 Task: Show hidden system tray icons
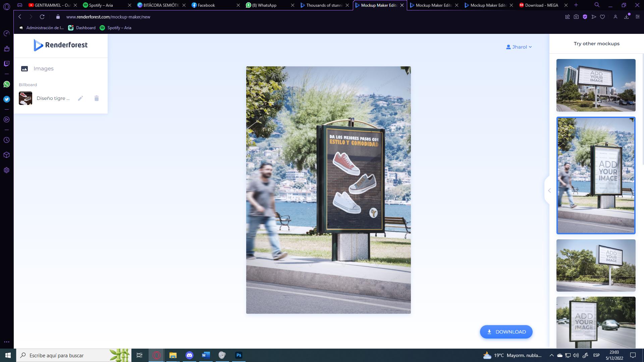point(551,355)
